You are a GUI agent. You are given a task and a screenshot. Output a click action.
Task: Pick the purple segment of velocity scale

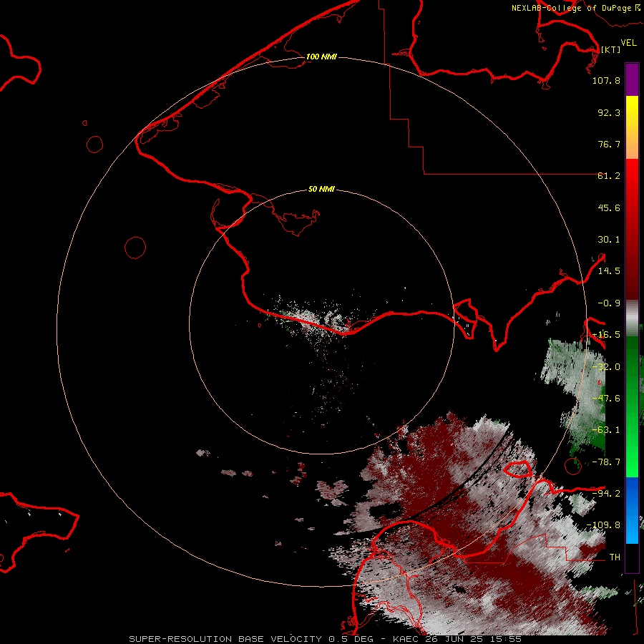[632, 79]
